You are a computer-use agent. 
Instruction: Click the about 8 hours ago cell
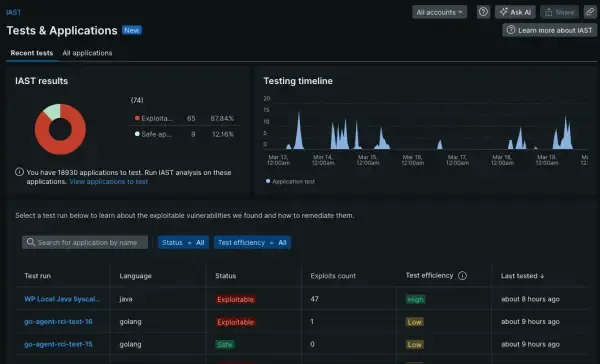point(530,299)
